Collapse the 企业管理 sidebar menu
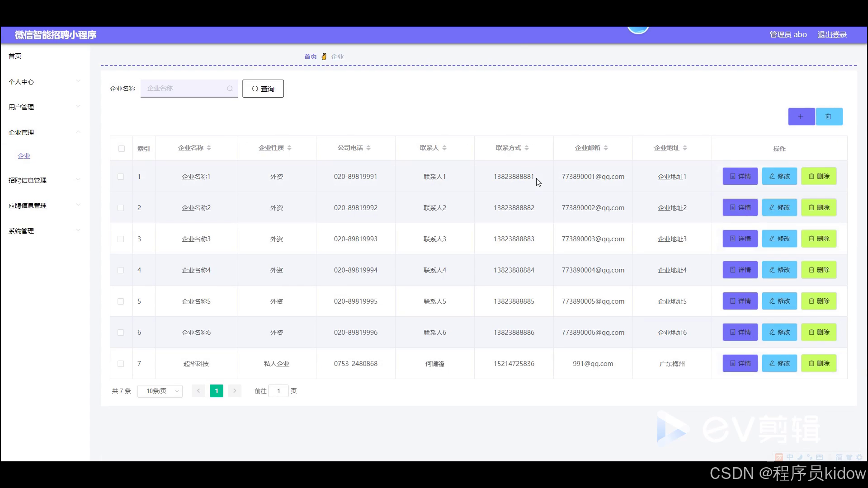 pyautogui.click(x=45, y=132)
